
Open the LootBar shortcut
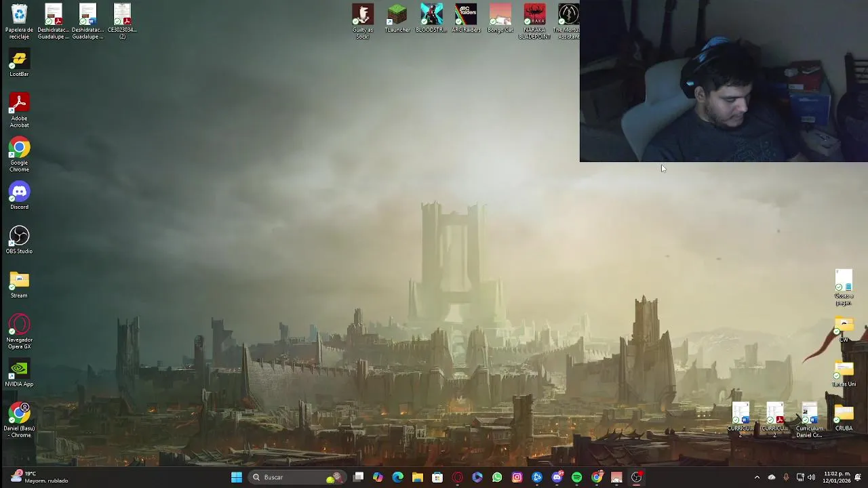19,63
